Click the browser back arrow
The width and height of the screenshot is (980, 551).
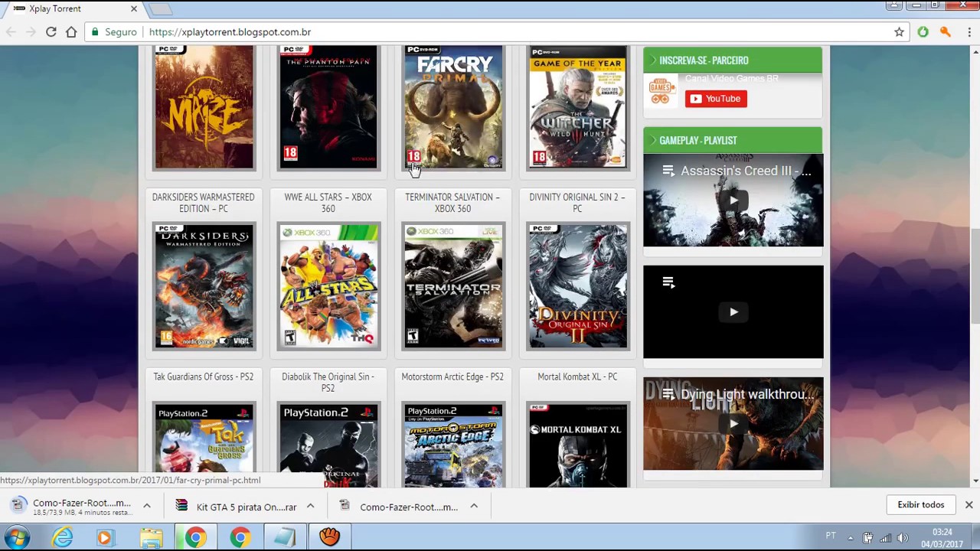(11, 32)
